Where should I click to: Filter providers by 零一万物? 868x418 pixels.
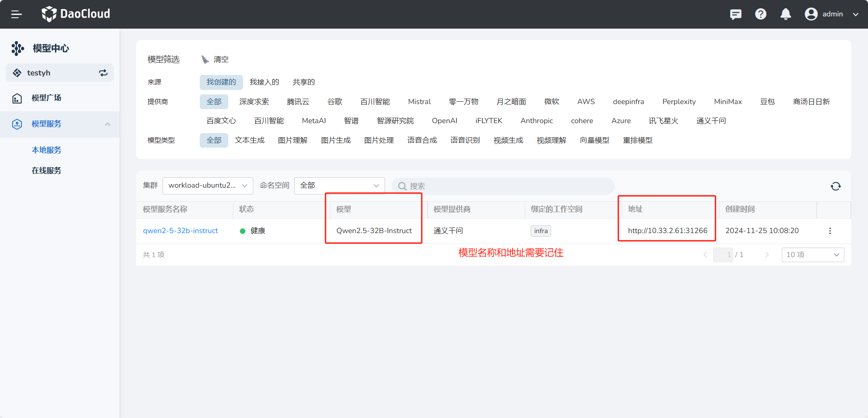(464, 102)
